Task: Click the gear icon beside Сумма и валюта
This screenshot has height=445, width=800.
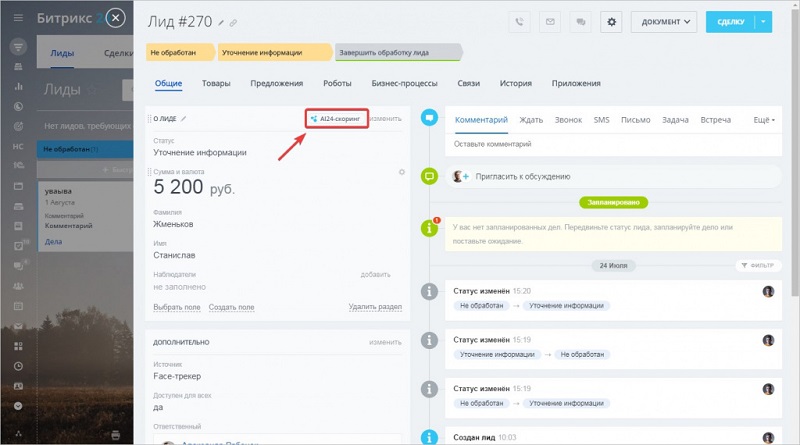Action: pos(402,172)
